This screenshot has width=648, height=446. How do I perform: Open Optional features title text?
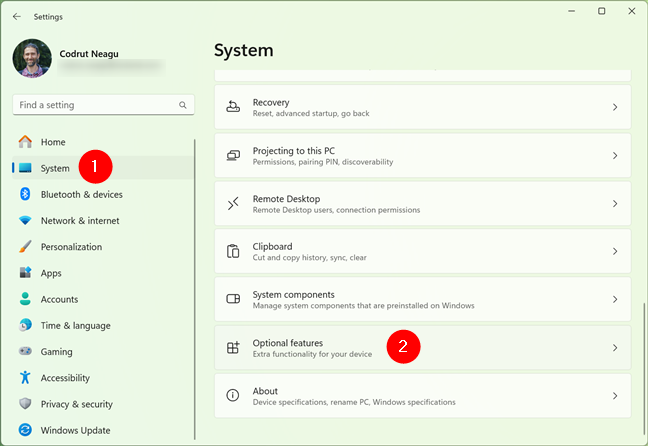point(288,343)
